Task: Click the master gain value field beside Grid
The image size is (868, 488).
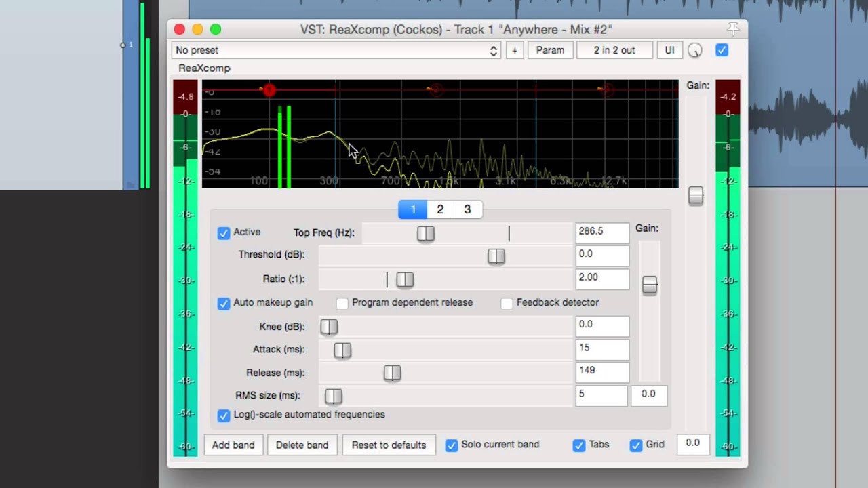Action: click(692, 444)
